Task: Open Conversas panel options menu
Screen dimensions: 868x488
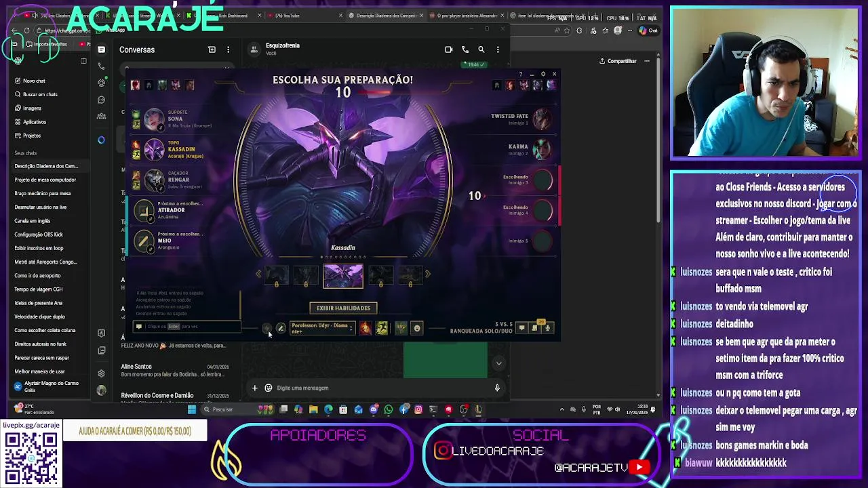Action: pyautogui.click(x=228, y=49)
